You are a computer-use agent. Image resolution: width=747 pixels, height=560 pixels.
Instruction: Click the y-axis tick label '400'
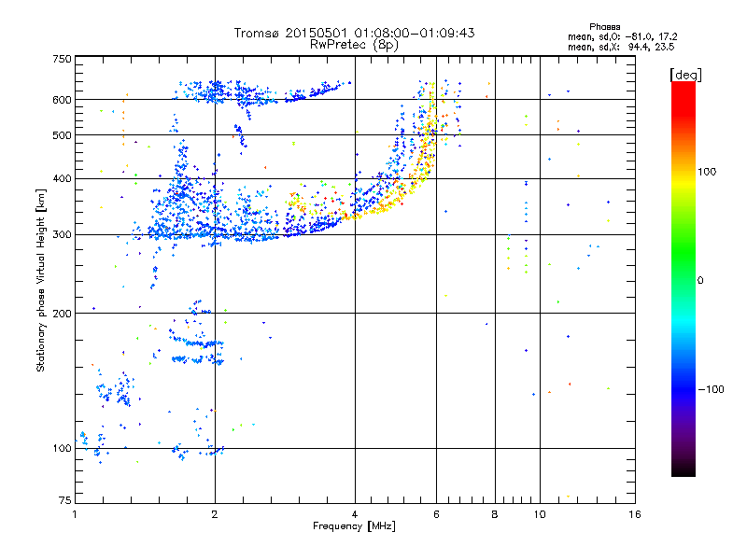62,178
